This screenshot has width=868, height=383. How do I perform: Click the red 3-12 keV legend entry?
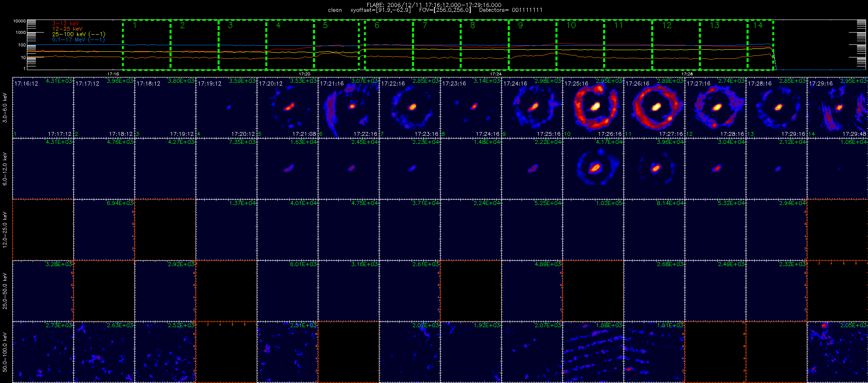point(66,24)
